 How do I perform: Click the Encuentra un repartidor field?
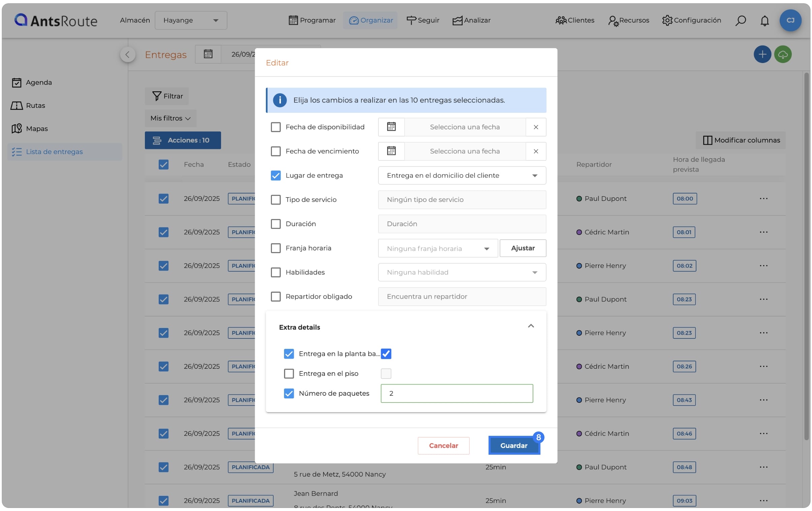(462, 297)
